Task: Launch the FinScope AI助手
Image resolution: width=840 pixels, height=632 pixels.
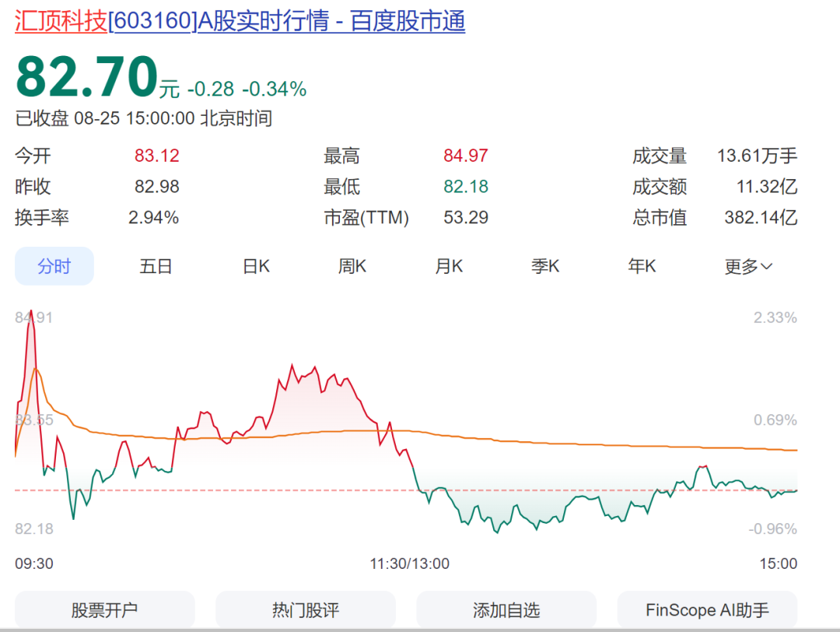Action: [707, 610]
